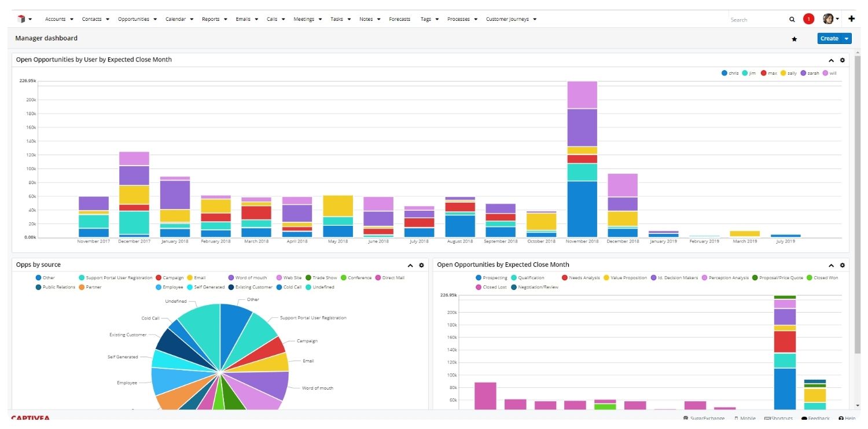Click the Public Relations legend entry

56,287
